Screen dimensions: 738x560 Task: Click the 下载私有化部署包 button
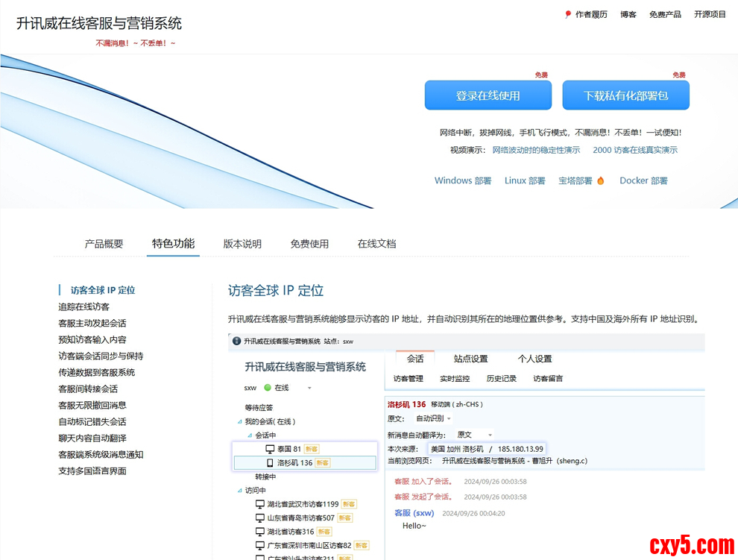(x=625, y=95)
